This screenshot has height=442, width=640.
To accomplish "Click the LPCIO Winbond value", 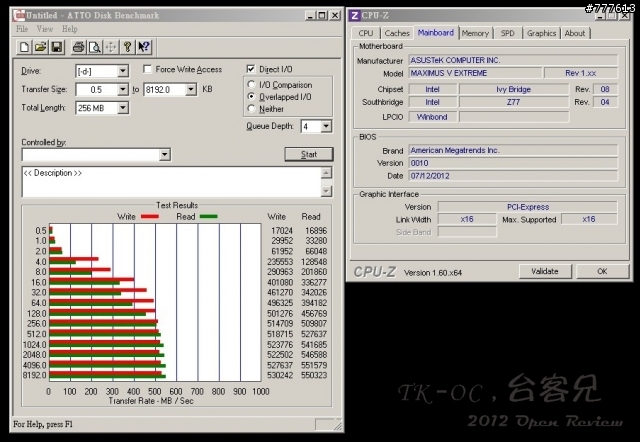I will (432, 117).
